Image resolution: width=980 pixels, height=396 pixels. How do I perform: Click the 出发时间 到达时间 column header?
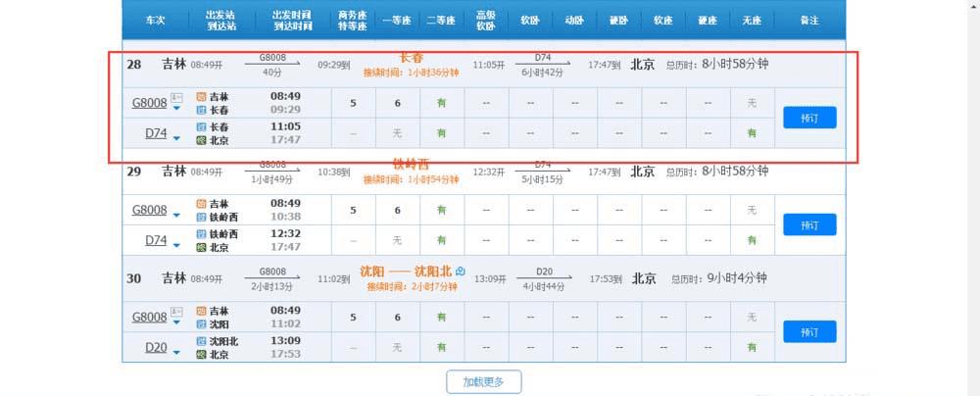point(293,21)
